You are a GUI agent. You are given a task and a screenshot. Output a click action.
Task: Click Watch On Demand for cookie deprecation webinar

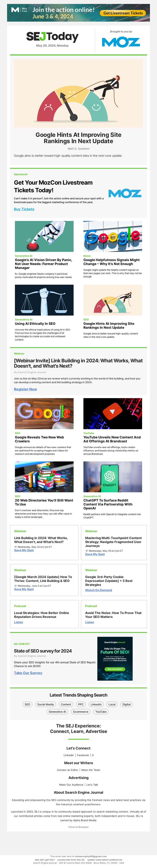(99, 590)
